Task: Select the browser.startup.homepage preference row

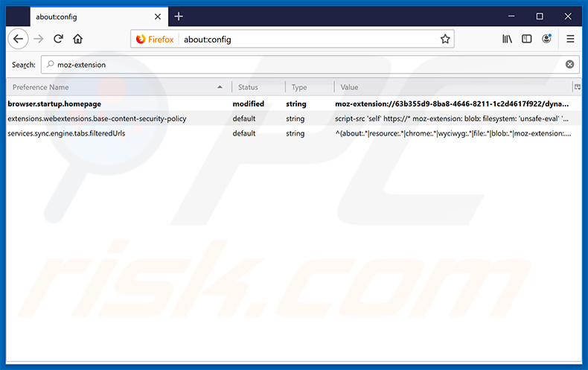Action: click(x=294, y=103)
